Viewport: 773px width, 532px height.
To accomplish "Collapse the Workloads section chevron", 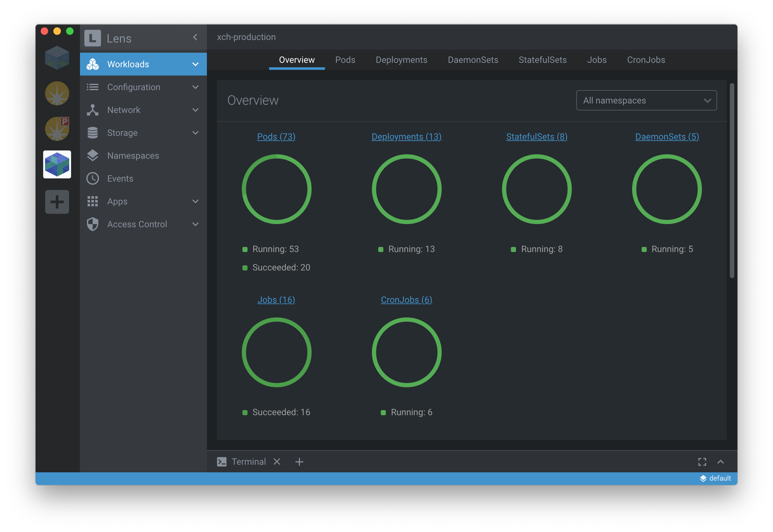I will pyautogui.click(x=195, y=64).
